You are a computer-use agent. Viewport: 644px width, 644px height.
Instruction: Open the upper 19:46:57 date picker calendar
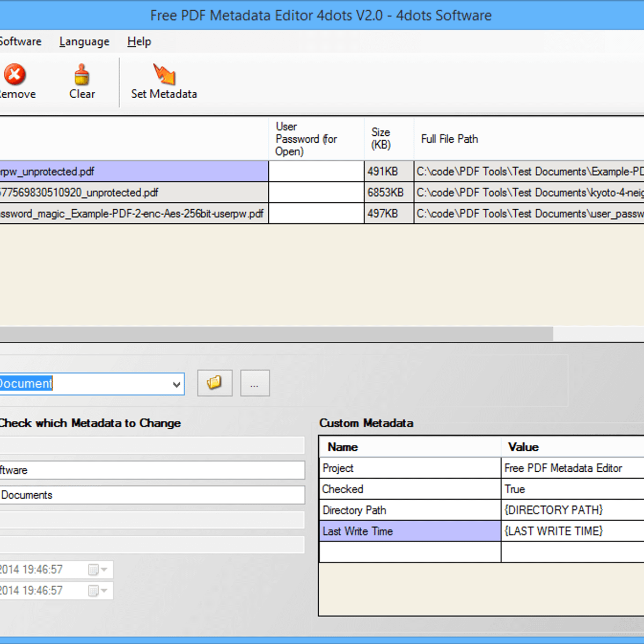click(x=98, y=569)
